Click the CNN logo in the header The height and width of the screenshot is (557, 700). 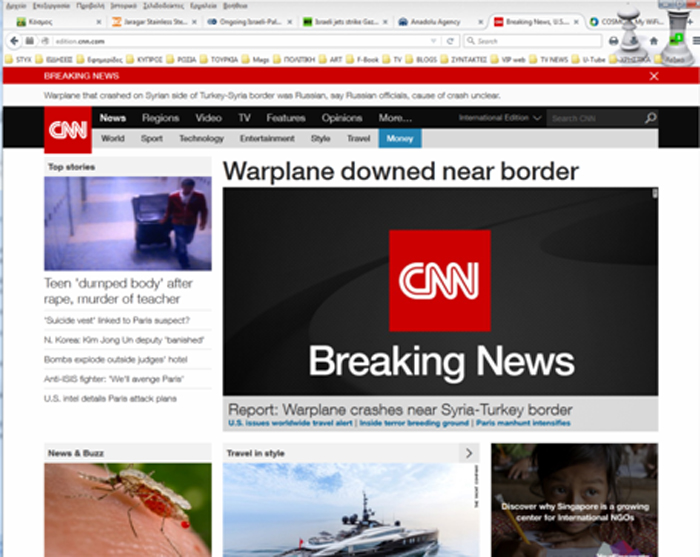68,129
